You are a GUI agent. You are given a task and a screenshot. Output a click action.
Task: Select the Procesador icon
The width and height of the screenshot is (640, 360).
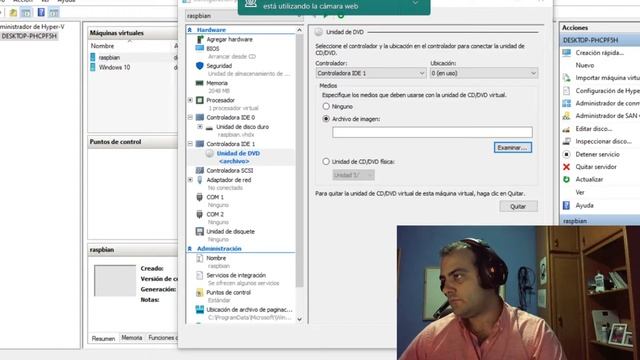click(200, 100)
